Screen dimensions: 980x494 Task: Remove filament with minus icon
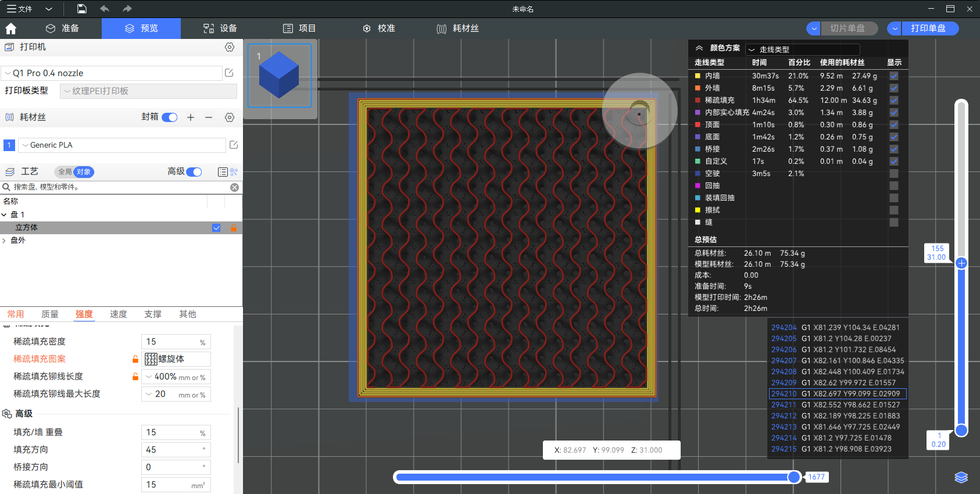tap(209, 117)
